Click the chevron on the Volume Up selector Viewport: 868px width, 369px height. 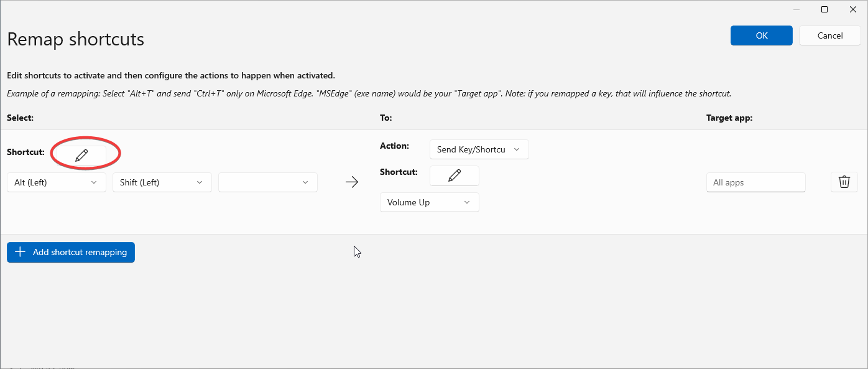pyautogui.click(x=467, y=202)
